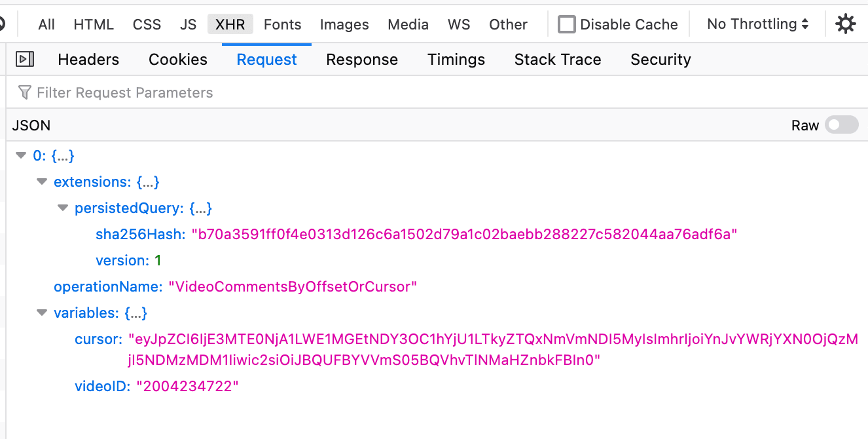The width and height of the screenshot is (868, 439).
Task: Show only Fonts requests
Action: click(x=282, y=24)
